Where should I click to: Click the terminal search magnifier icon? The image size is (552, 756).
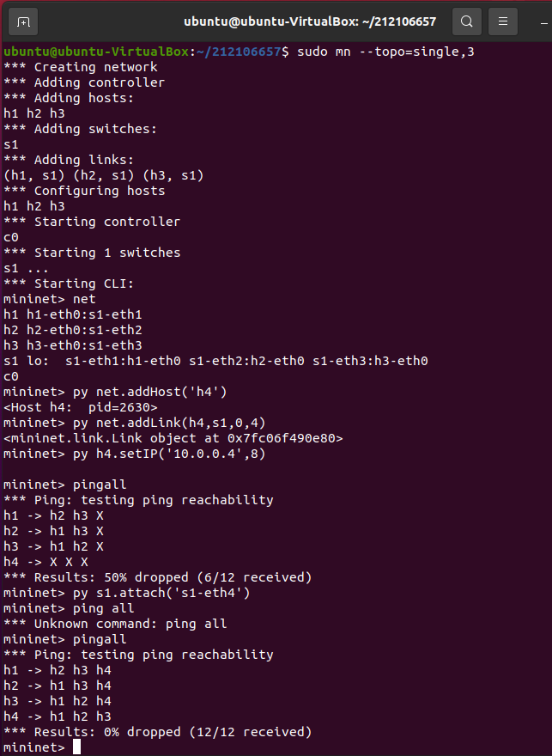click(x=466, y=21)
